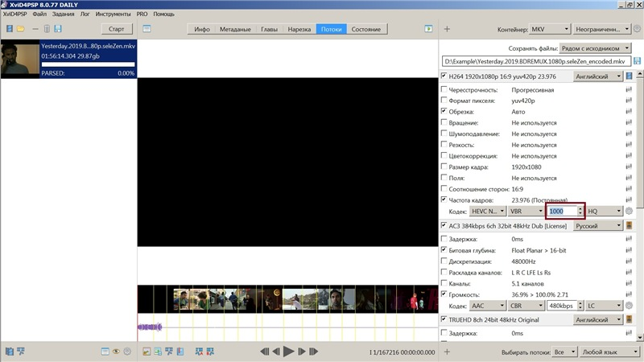This screenshot has height=362, width=644.
Task: Uncheck the Обрезка checkbox
Action: 444,112
